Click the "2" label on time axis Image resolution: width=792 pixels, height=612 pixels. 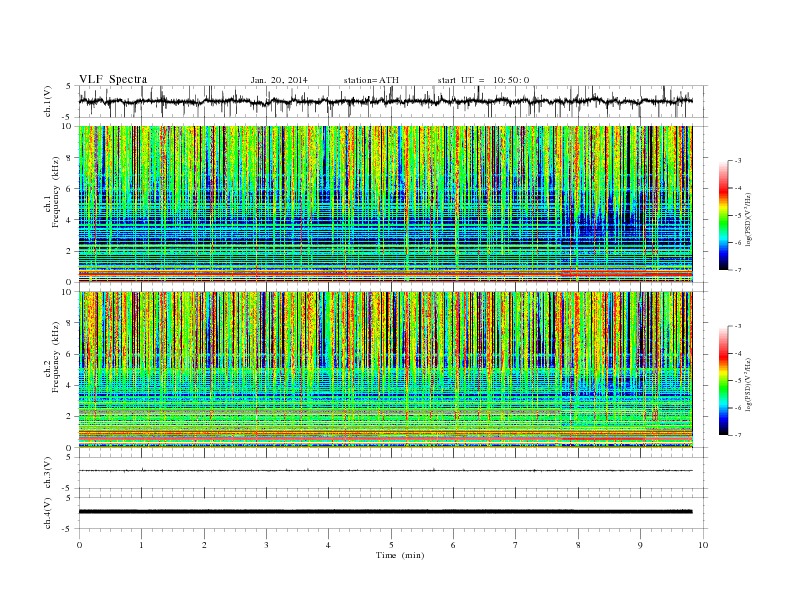[204, 545]
